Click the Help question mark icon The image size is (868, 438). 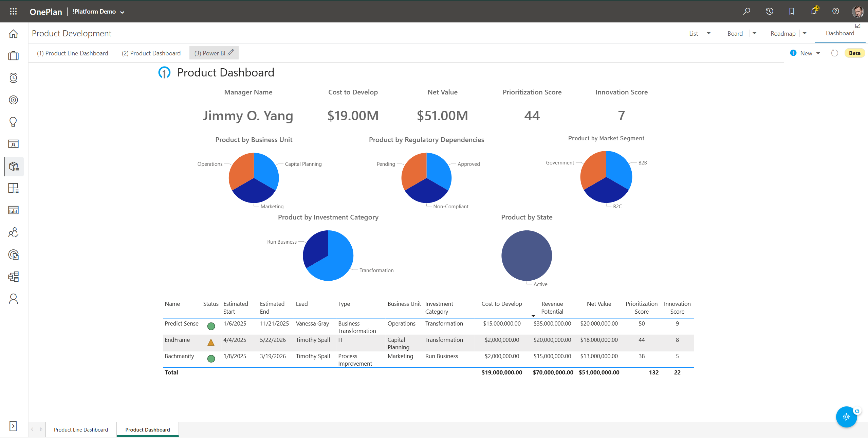pyautogui.click(x=836, y=11)
